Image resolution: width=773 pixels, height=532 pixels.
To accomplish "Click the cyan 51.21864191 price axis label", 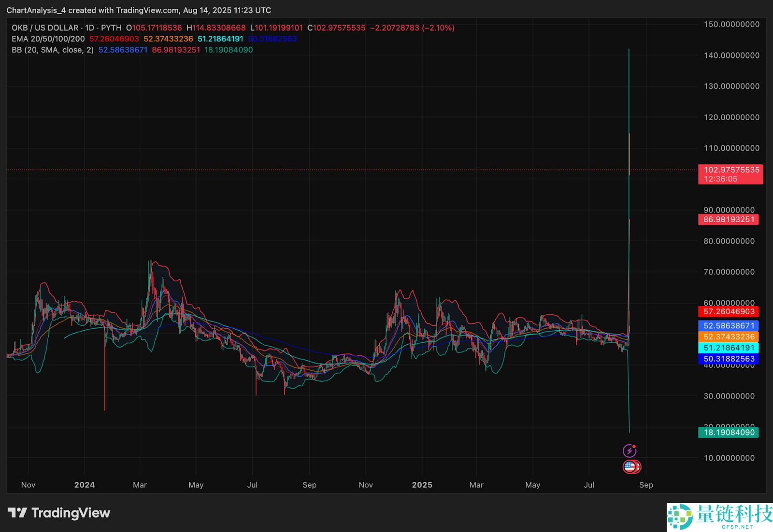I will tap(729, 348).
